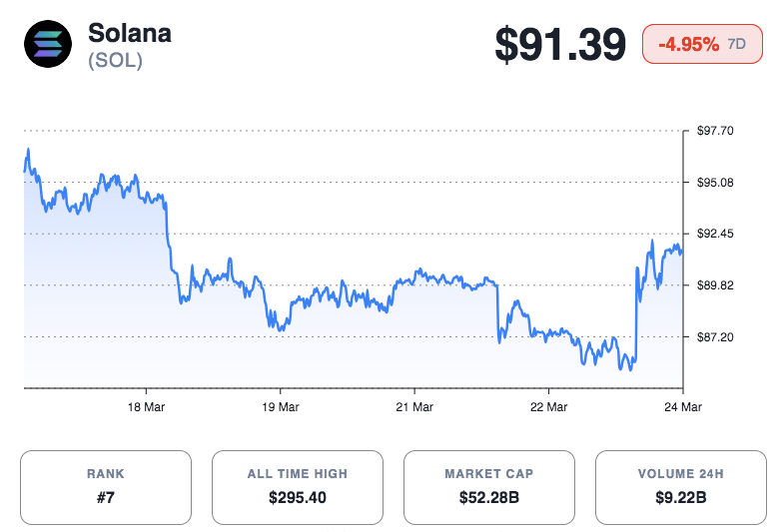Screen dimensions: 783x532
Task: Click the 22 Mar date label
Action: (548, 407)
